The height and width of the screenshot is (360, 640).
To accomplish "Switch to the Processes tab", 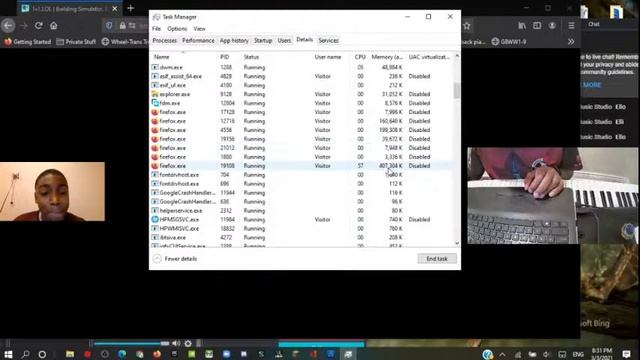I will pos(164,40).
